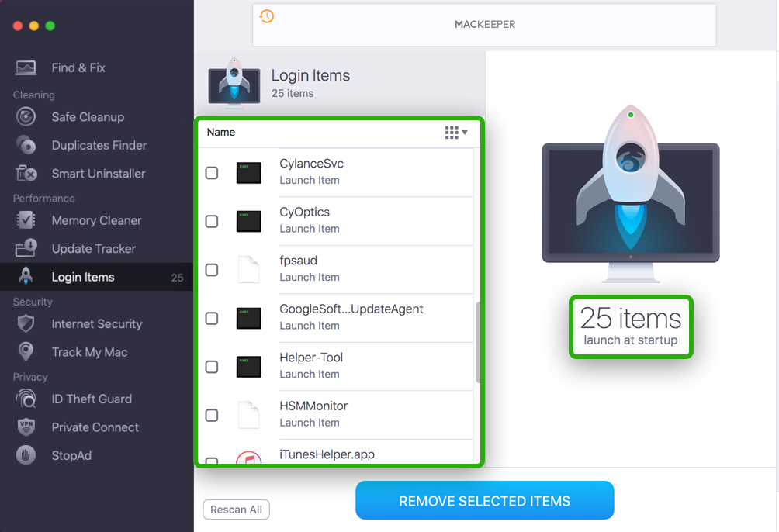Screen dimensions: 779x532
Task: Open Track My Mac
Action: pos(89,351)
